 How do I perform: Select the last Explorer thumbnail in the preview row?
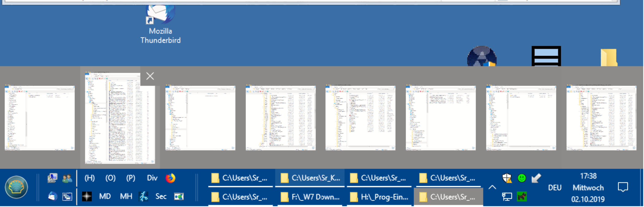(601, 118)
